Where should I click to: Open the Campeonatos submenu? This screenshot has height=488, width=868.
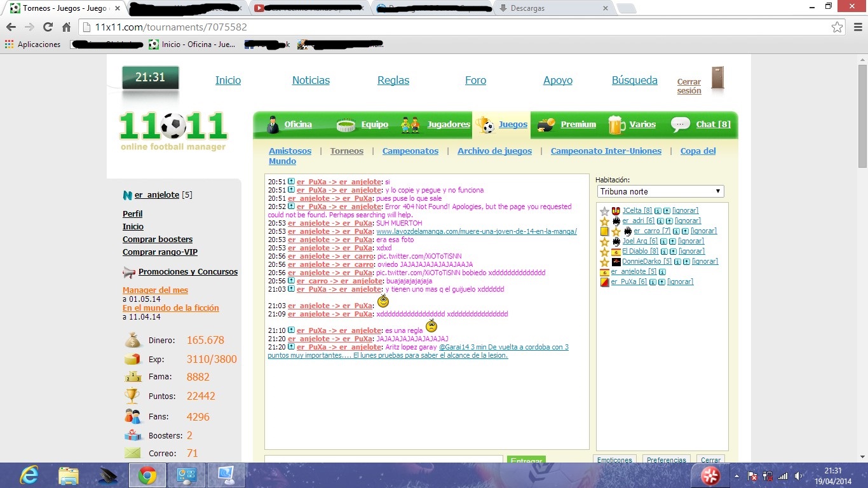(410, 151)
